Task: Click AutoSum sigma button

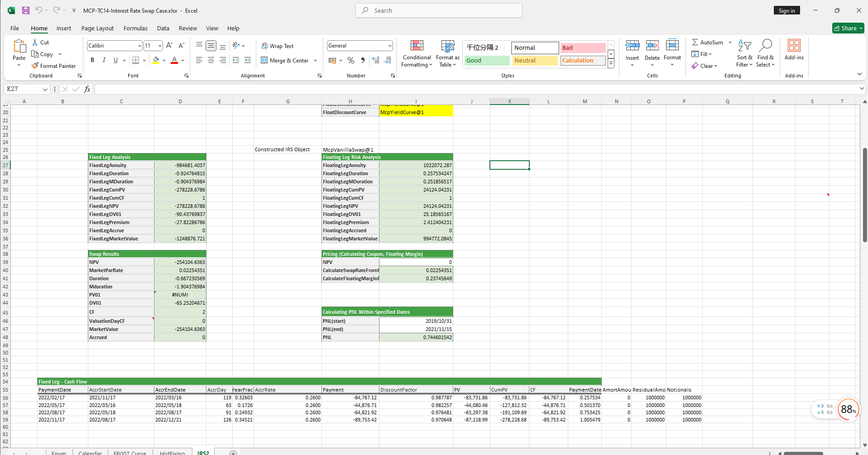Action: point(708,42)
